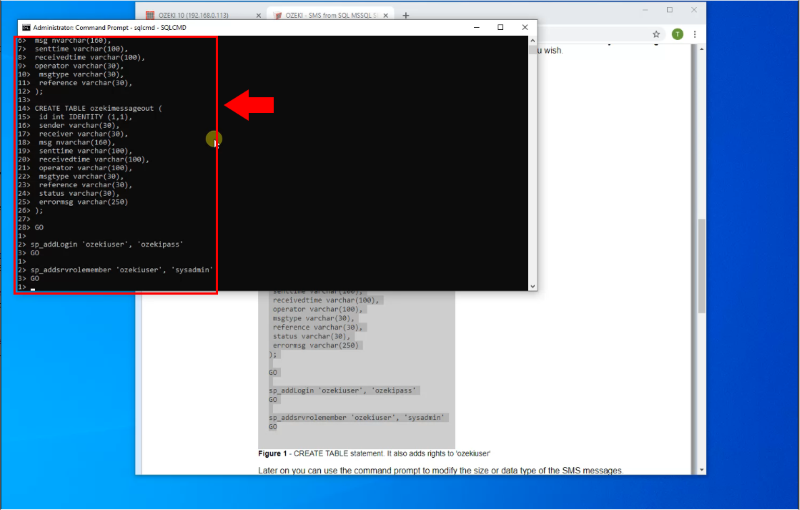Switch to the OZEKI 10 (192.168.0.113) tab

[193, 15]
